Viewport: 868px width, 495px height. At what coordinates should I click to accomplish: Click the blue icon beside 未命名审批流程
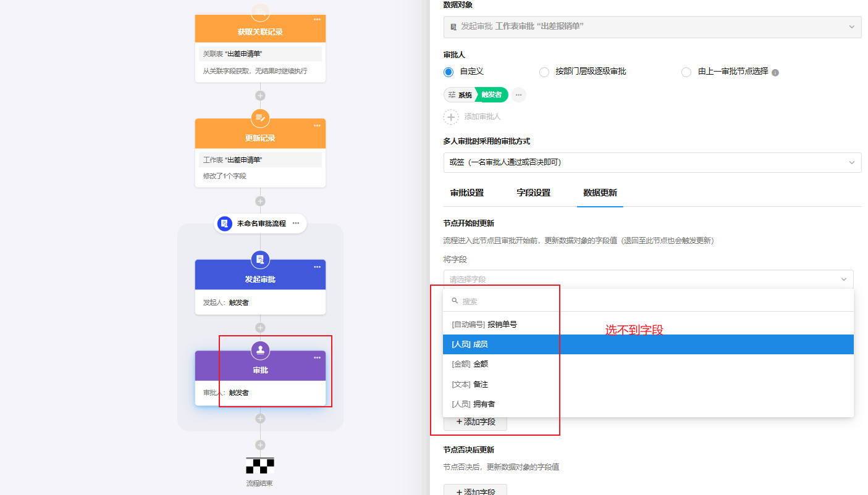coord(225,223)
